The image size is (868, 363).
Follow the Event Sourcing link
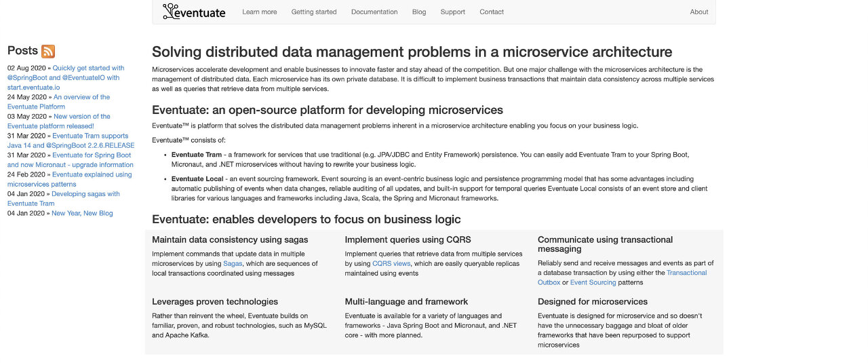click(x=593, y=282)
